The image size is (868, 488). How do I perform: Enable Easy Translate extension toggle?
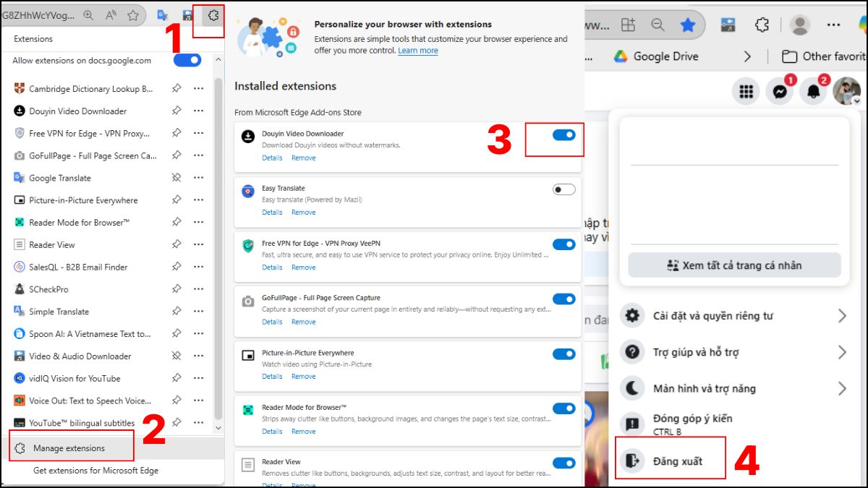pos(564,189)
